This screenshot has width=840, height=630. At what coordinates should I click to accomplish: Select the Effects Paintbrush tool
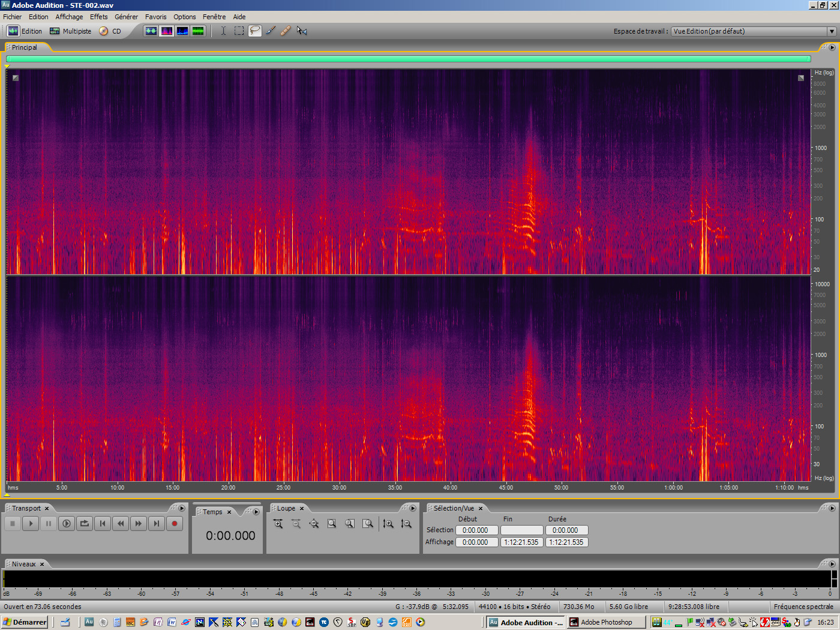269,31
